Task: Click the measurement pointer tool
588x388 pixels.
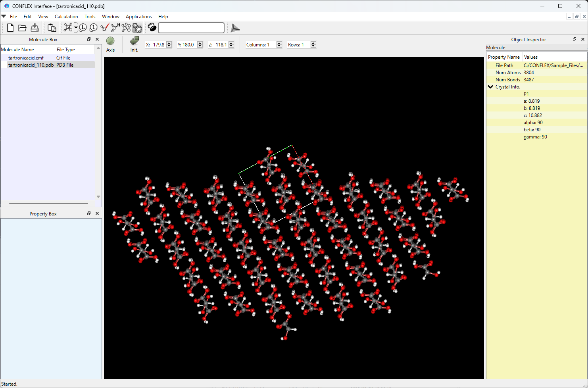Action: coord(104,28)
